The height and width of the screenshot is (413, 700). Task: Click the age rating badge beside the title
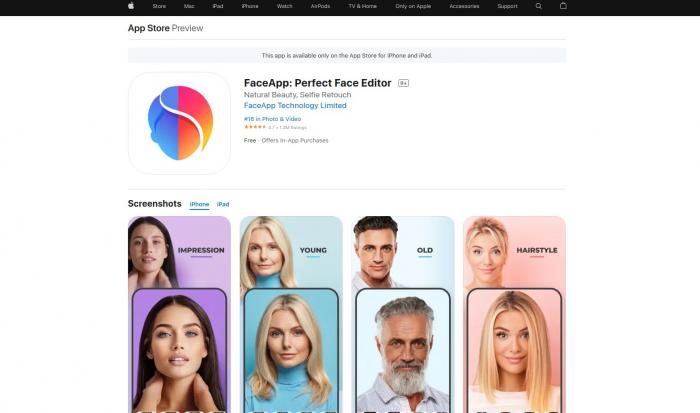point(403,83)
